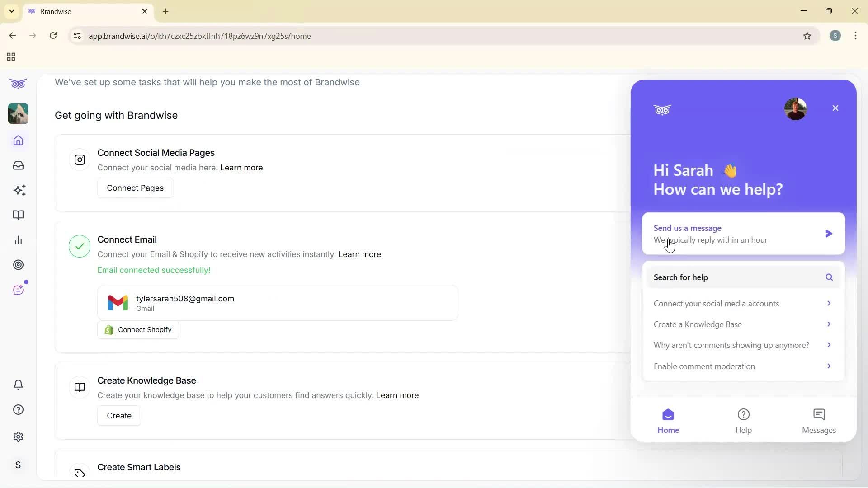Open notifications via the bell icon
This screenshot has width=868, height=488.
18,385
